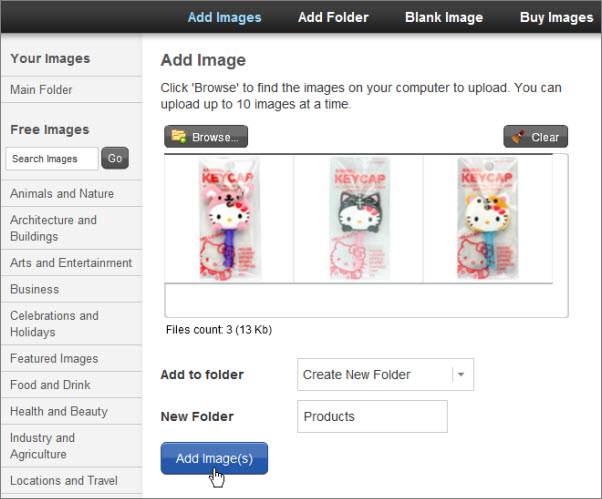Viewport: 602px width, 499px height.
Task: Select the Create New Folder combo box
Action: click(x=385, y=375)
